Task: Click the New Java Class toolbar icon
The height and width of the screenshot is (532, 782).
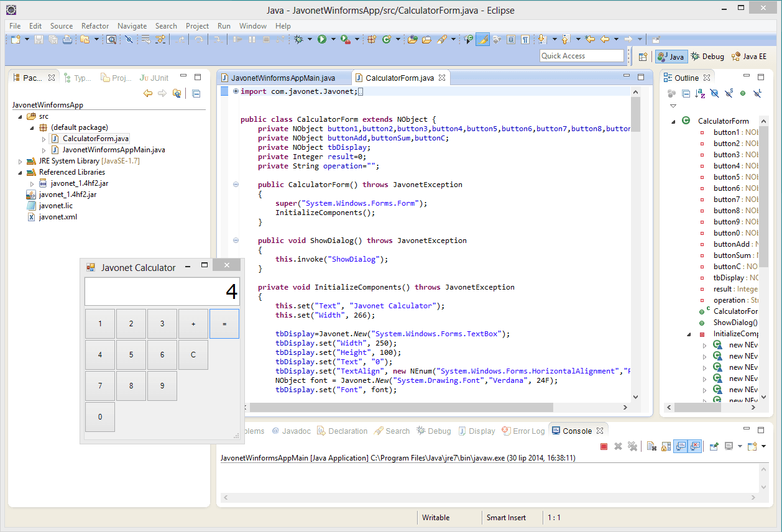Action: click(x=387, y=39)
